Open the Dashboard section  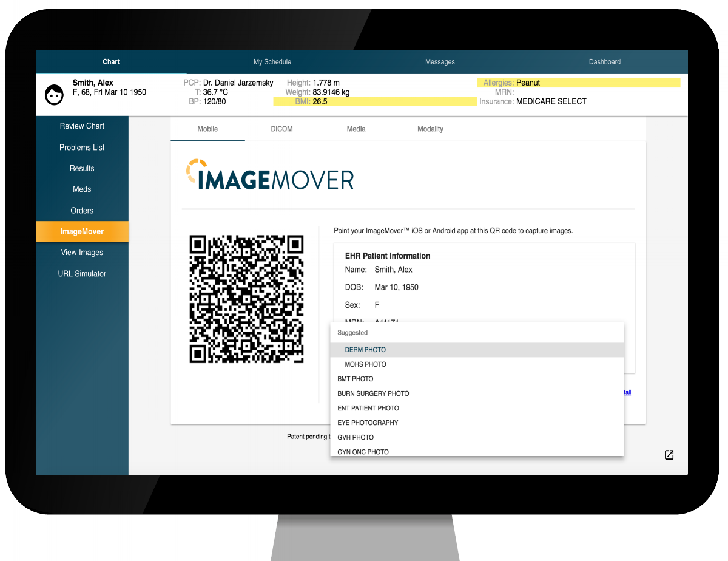604,61
